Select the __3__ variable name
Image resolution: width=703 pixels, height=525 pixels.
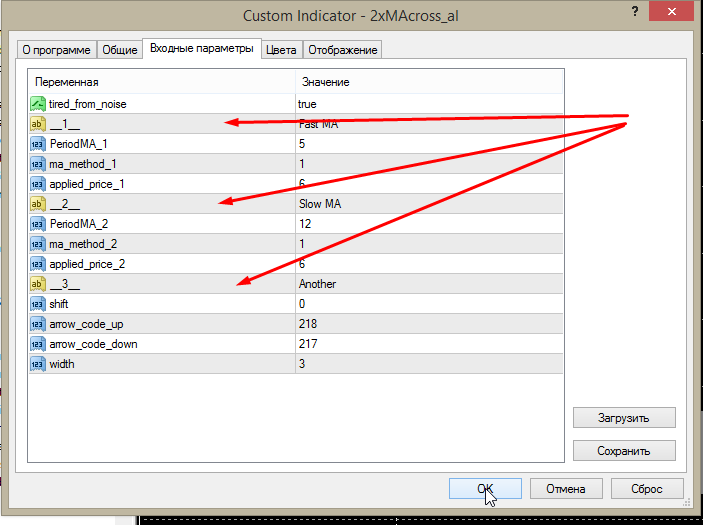pos(65,284)
